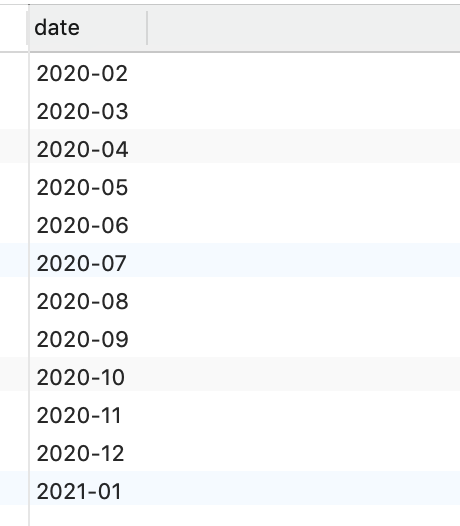
Task: Click the empty header area beside date
Action: pyautogui.click(x=304, y=28)
